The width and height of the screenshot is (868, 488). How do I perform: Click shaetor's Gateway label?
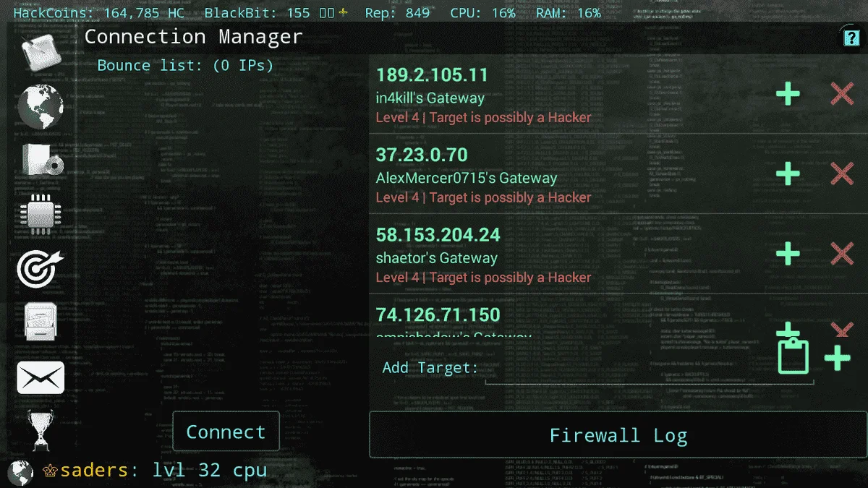pos(436,258)
